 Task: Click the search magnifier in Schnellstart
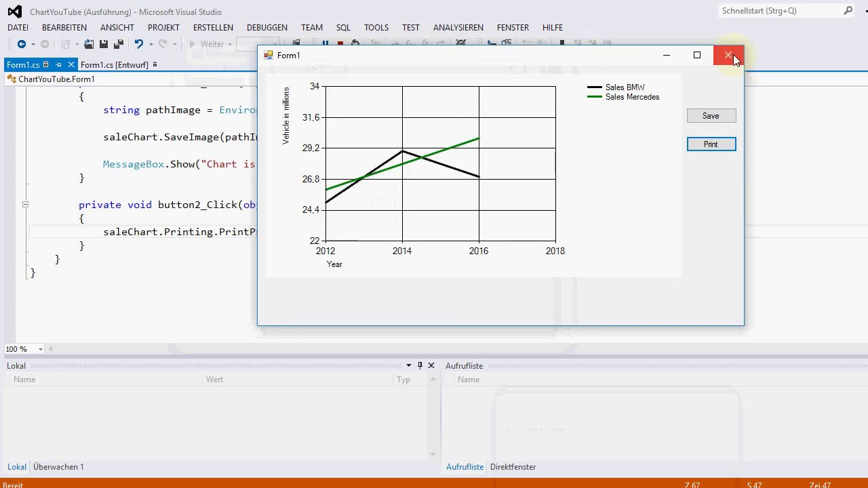click(x=848, y=11)
